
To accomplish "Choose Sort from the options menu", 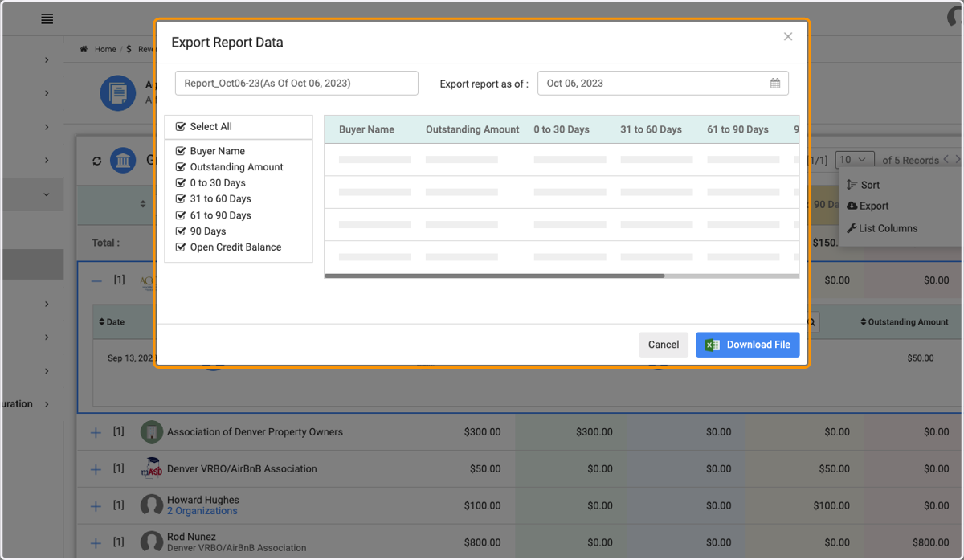I will click(x=864, y=185).
